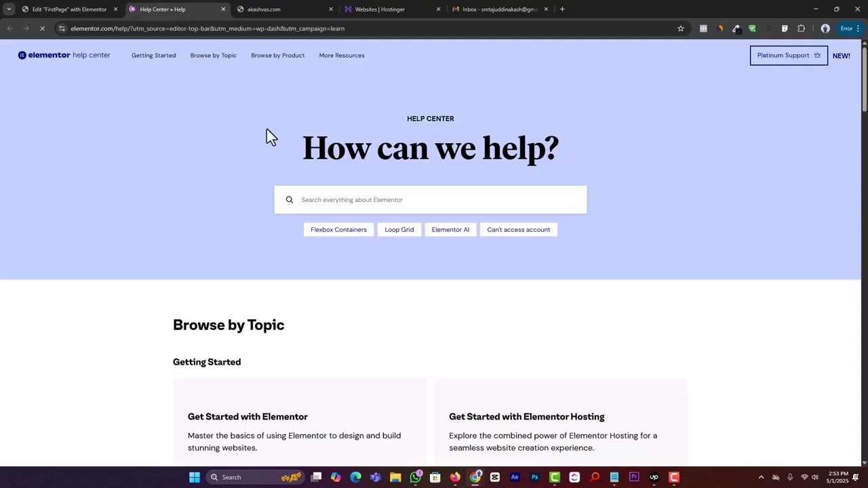Click the Flexbox Containers suggestion
The image size is (868, 488).
(x=338, y=230)
